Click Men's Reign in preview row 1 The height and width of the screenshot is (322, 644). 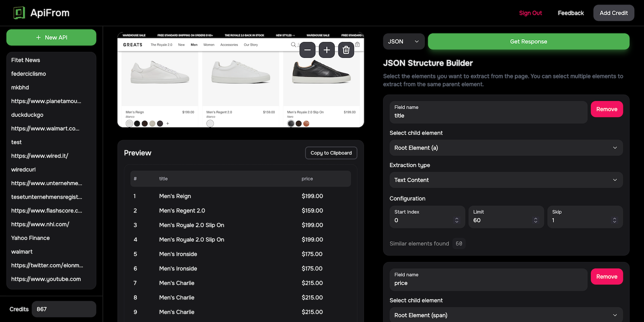(175, 196)
